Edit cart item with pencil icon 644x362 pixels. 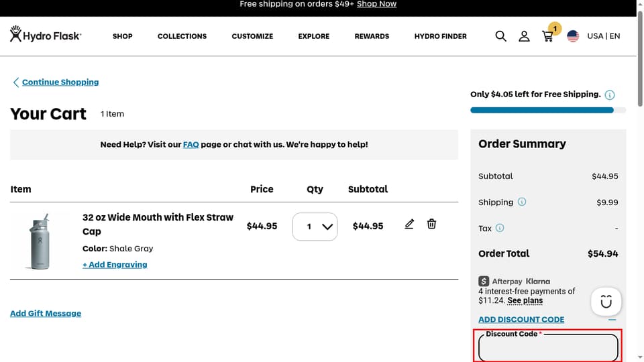point(409,224)
